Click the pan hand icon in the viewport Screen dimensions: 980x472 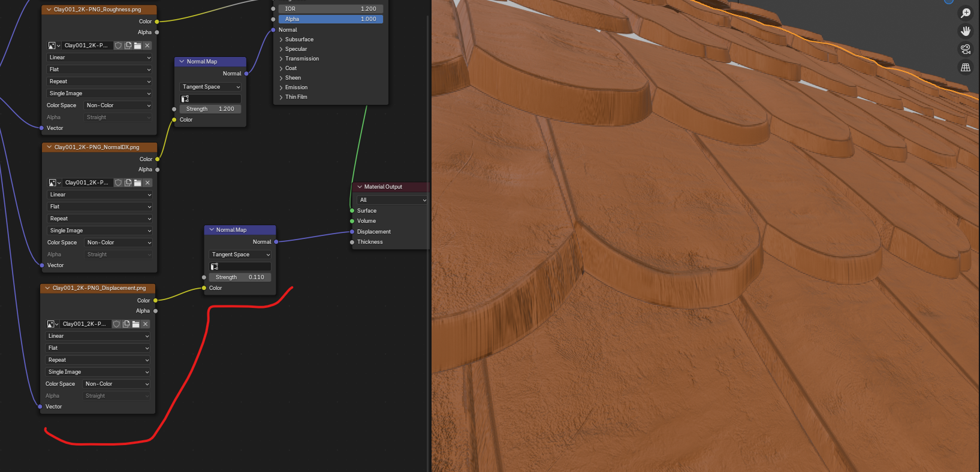(965, 31)
